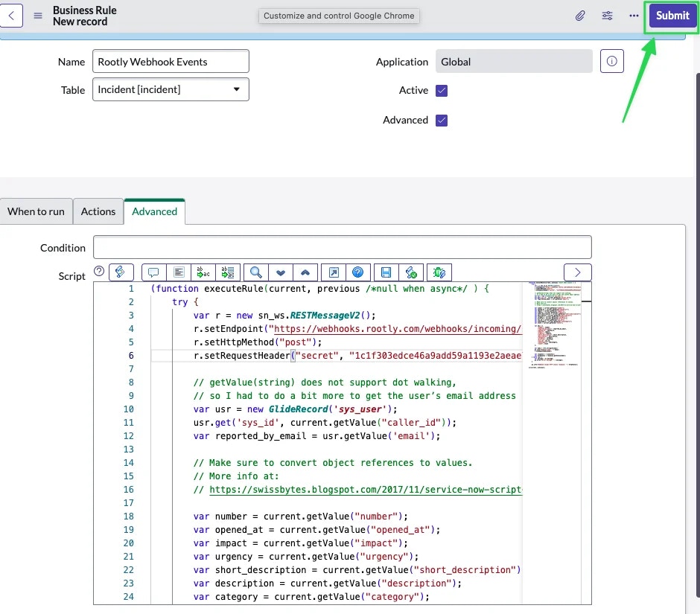Click the find next down chevron

point(281,272)
